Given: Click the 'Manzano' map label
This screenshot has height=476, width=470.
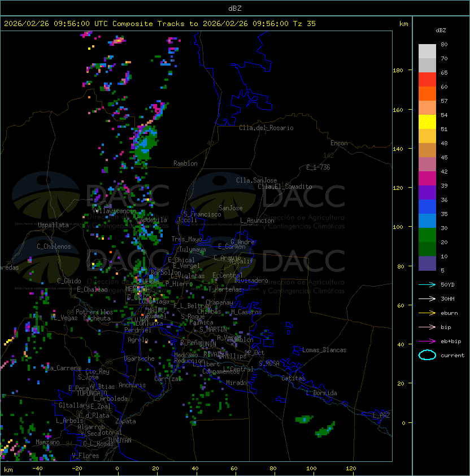Looking at the screenshot, I should click(x=47, y=442).
